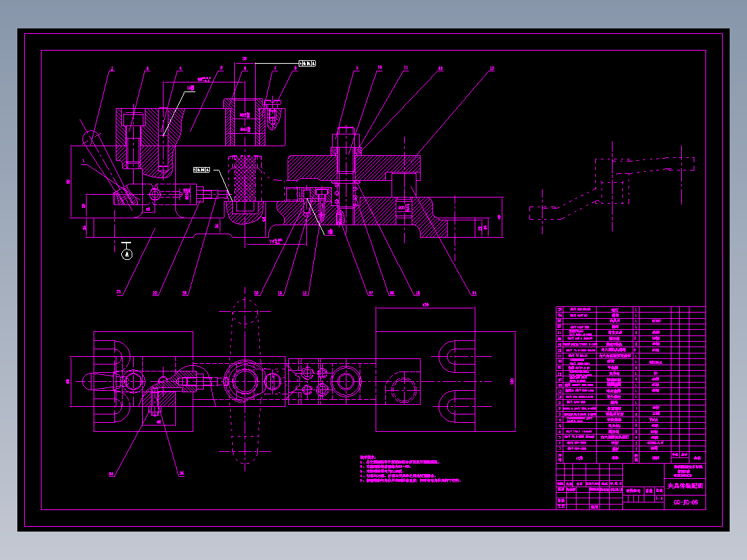
Task: Select part balloon number 25 below top view
Action: tap(181, 473)
